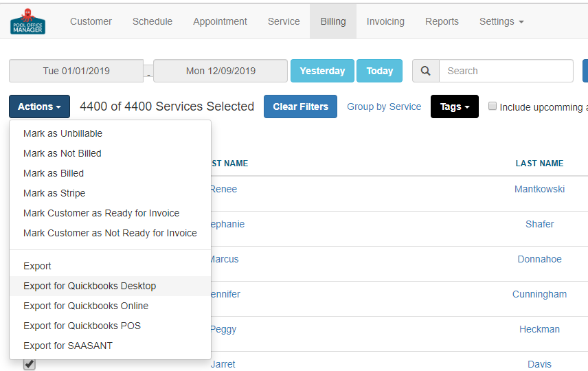Click the Jarret first name link

click(223, 364)
